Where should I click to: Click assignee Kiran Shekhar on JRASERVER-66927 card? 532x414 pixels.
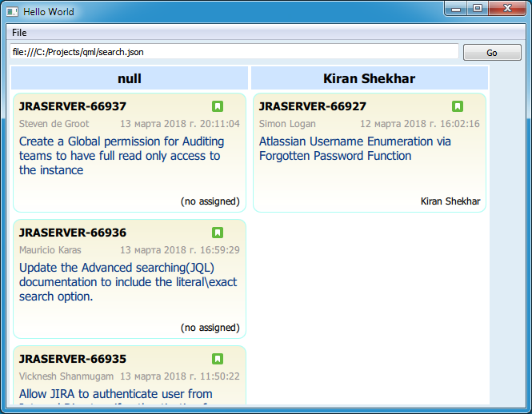coord(450,201)
